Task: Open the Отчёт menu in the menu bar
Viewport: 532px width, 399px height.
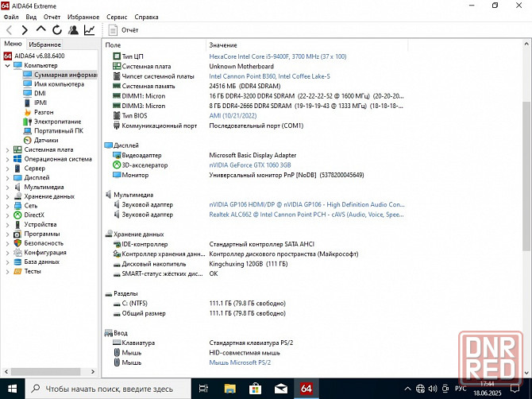Action: click(52, 17)
